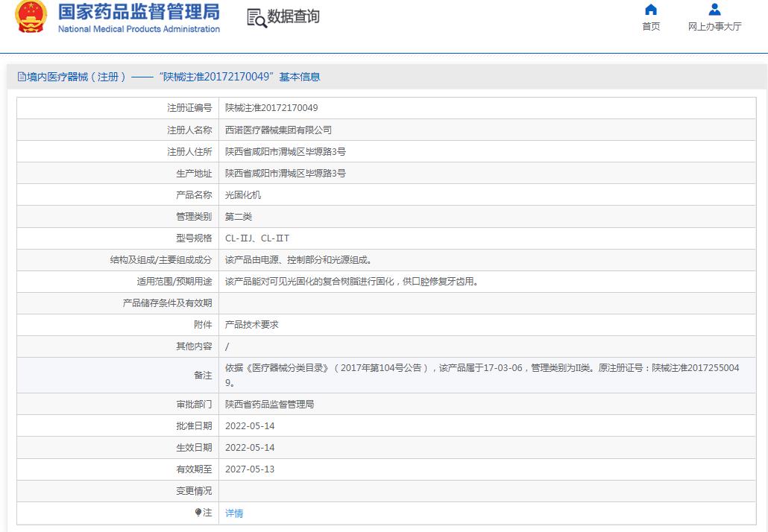This screenshot has width=768, height=532.
Task: Select 该产品由电源、控制部分和光源组成 text
Action: pyautogui.click(x=298, y=260)
